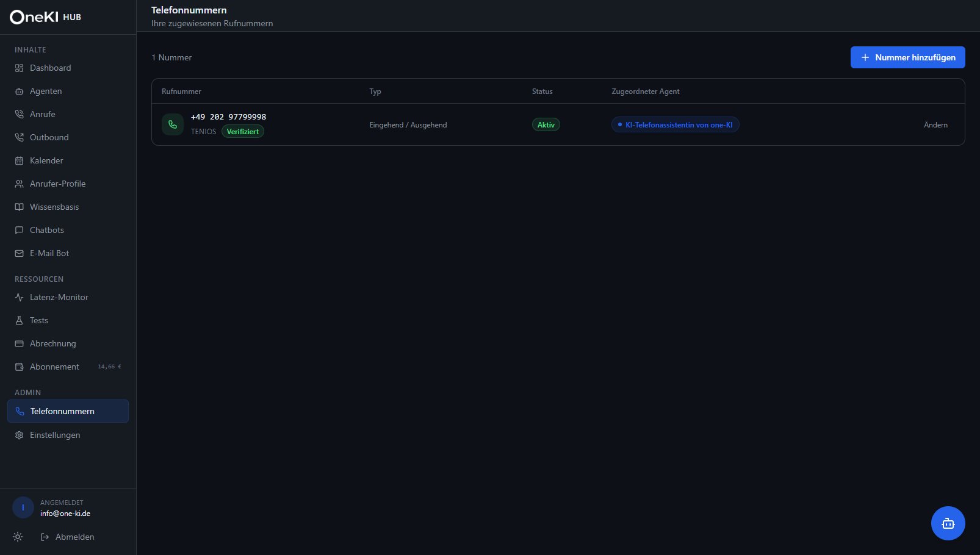Click the Outbound call icon

19,138
